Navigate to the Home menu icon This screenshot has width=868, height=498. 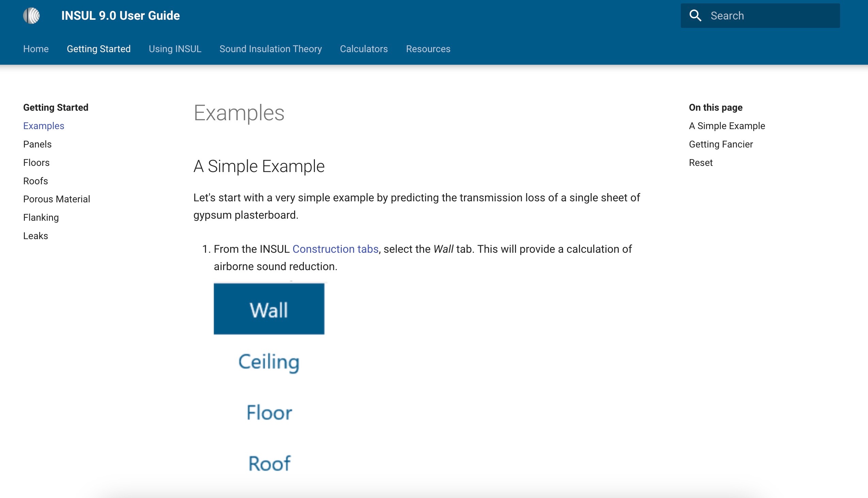click(36, 49)
